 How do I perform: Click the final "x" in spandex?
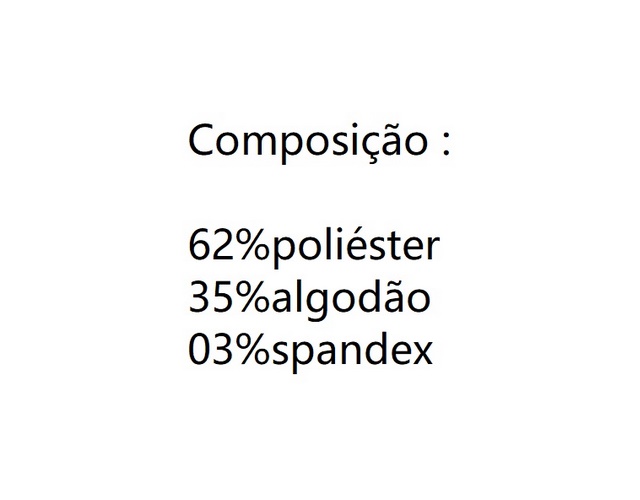tap(424, 354)
